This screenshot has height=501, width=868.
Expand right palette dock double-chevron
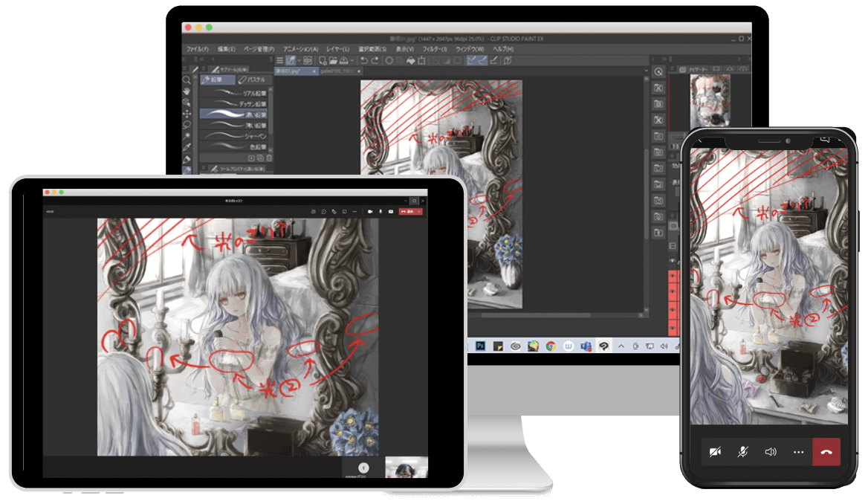pyautogui.click(x=664, y=59)
